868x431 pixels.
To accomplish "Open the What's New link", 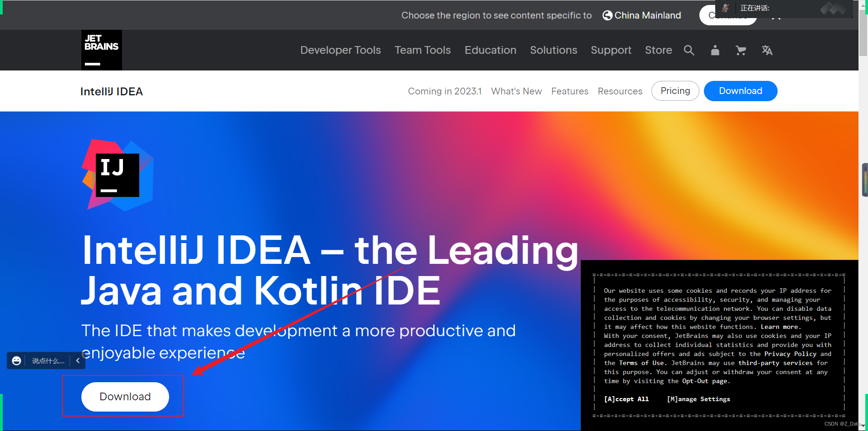I will point(516,91).
